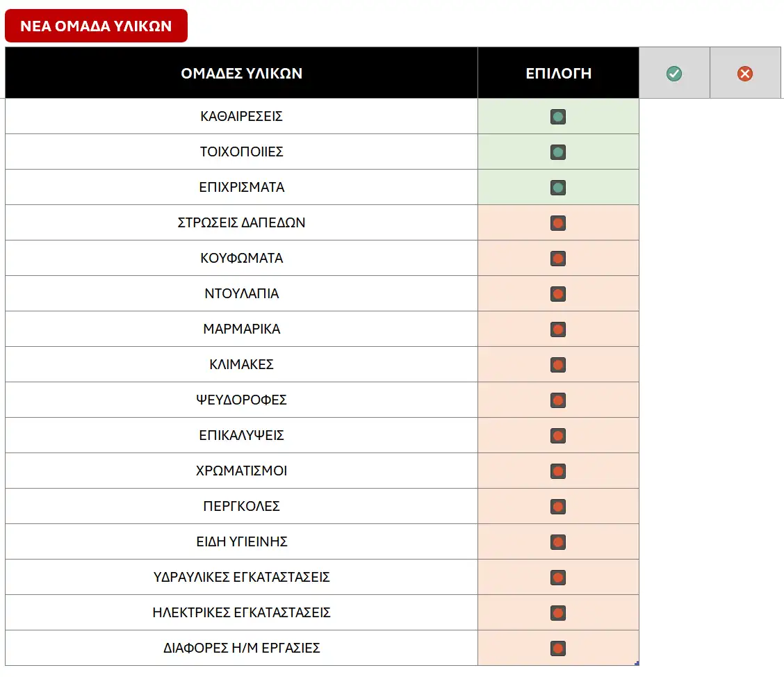Viewport: 784px width, 677px height.
Task: Toggle selection for ΤΟΙΧΟΠΟΙΙΕΣ row
Action: click(557, 152)
